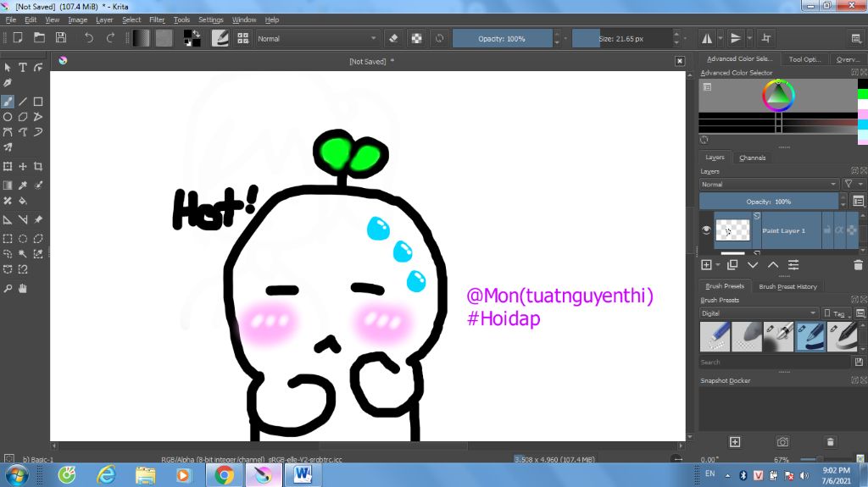The image size is (868, 487).
Task: Hide Paint Layer 1 via eye icon
Action: [706, 230]
